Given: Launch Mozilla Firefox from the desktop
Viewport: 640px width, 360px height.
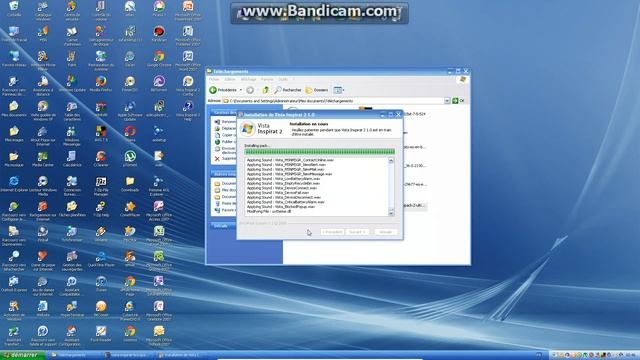Looking at the screenshot, I should point(101,84).
